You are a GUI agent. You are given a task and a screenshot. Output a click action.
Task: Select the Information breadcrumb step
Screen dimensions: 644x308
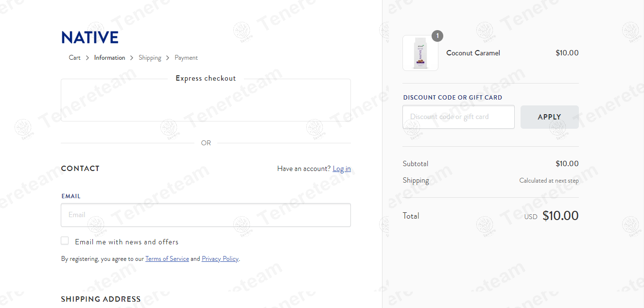pos(109,58)
